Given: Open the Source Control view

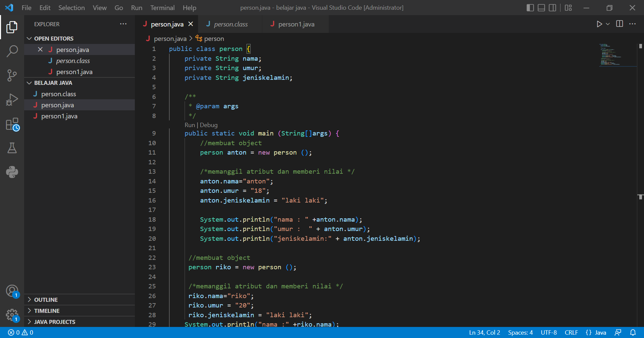Looking at the screenshot, I should point(12,75).
